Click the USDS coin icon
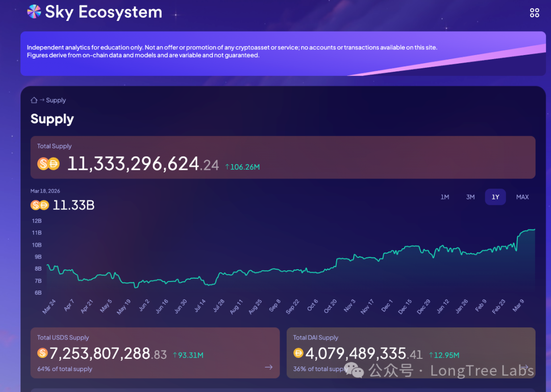 pos(42,353)
